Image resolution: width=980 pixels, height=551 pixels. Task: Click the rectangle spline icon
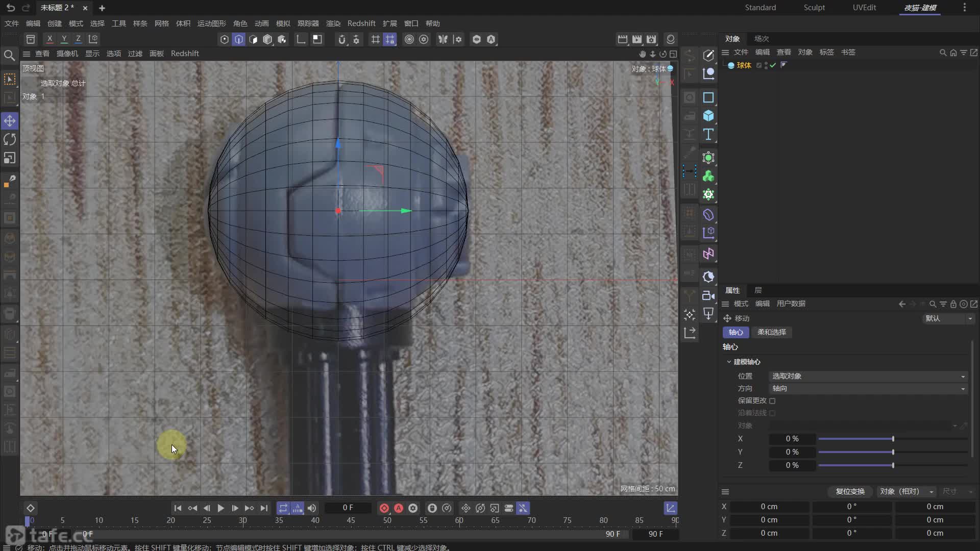pyautogui.click(x=708, y=97)
